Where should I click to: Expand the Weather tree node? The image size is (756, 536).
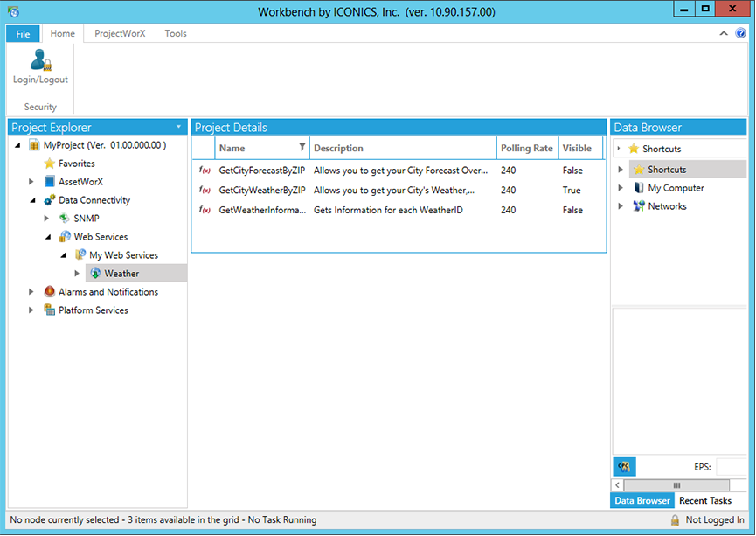pos(77,274)
